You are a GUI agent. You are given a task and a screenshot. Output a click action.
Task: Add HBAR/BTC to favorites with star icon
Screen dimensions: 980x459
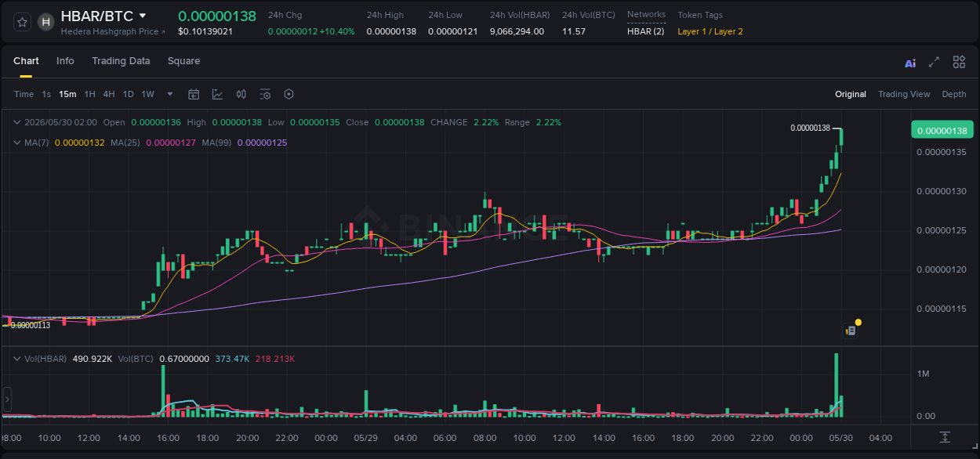pyautogui.click(x=22, y=22)
